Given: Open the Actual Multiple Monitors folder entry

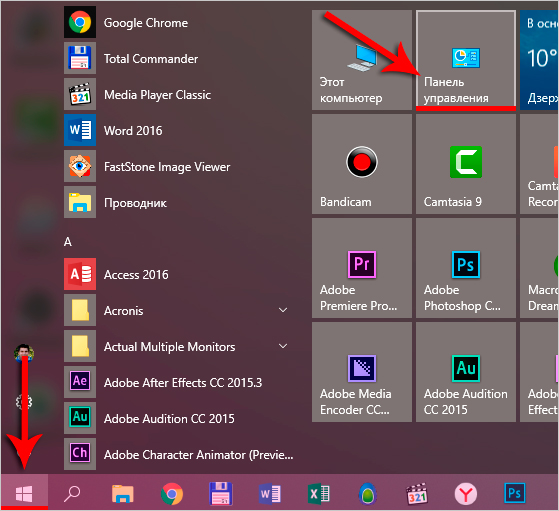Looking at the screenshot, I should coord(178,346).
